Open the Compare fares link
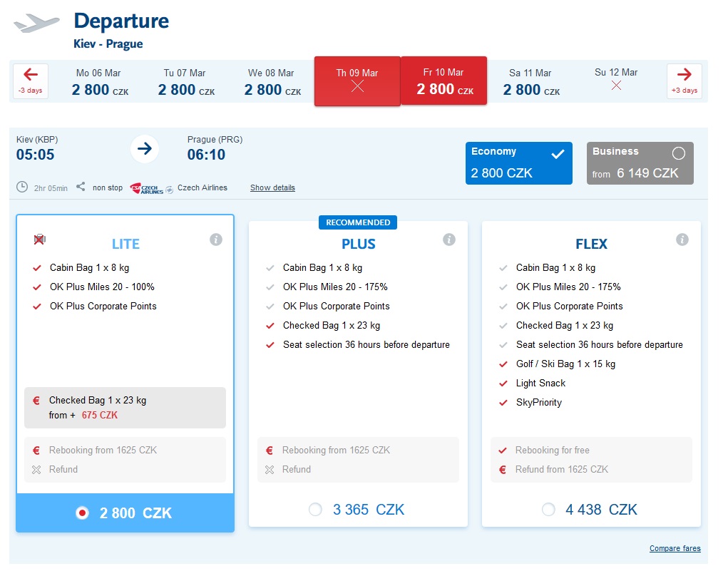Viewport: 728px width, 571px height. (x=675, y=549)
